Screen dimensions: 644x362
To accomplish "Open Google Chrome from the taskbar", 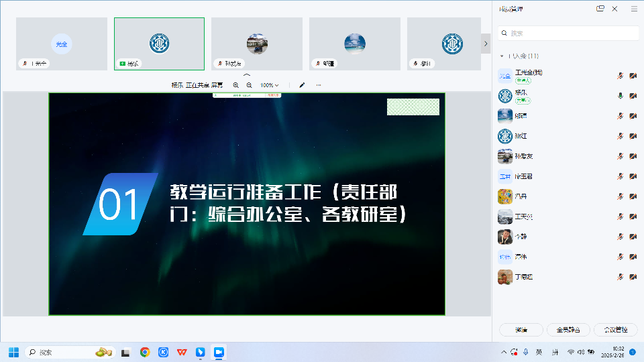I will [x=144, y=352].
